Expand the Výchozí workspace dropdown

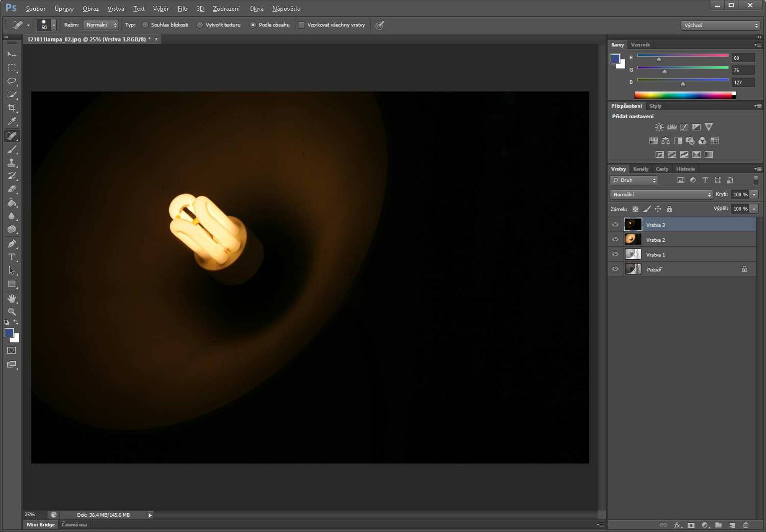tap(720, 25)
